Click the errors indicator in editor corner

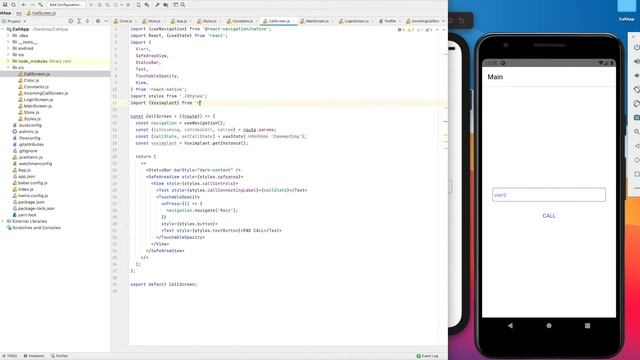point(401,30)
